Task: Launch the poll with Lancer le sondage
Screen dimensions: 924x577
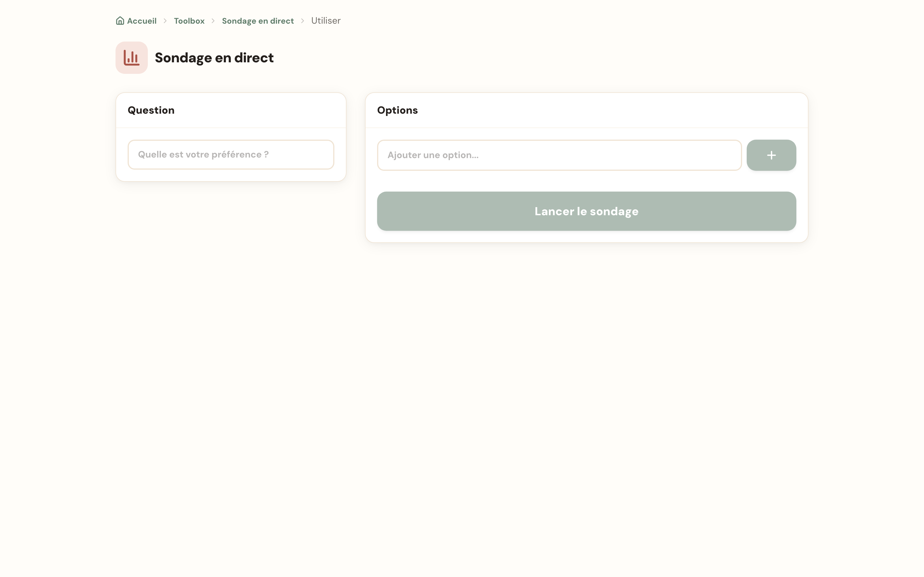Action: tap(586, 211)
